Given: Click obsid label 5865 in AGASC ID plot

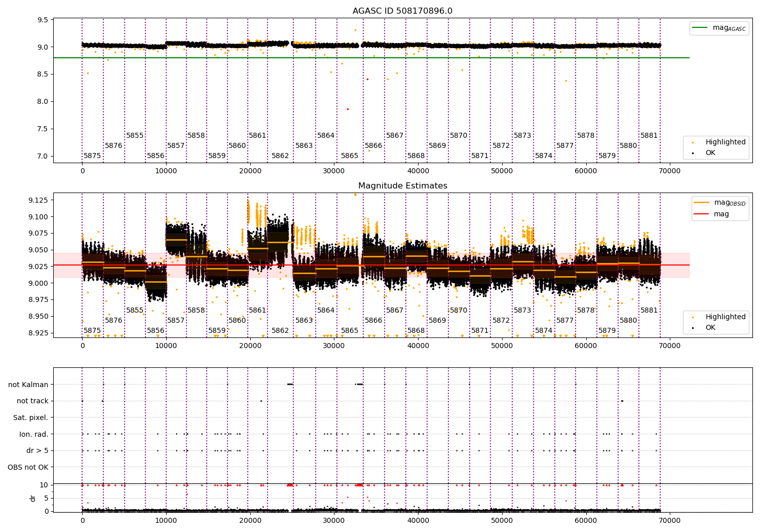Looking at the screenshot, I should pos(350,156).
